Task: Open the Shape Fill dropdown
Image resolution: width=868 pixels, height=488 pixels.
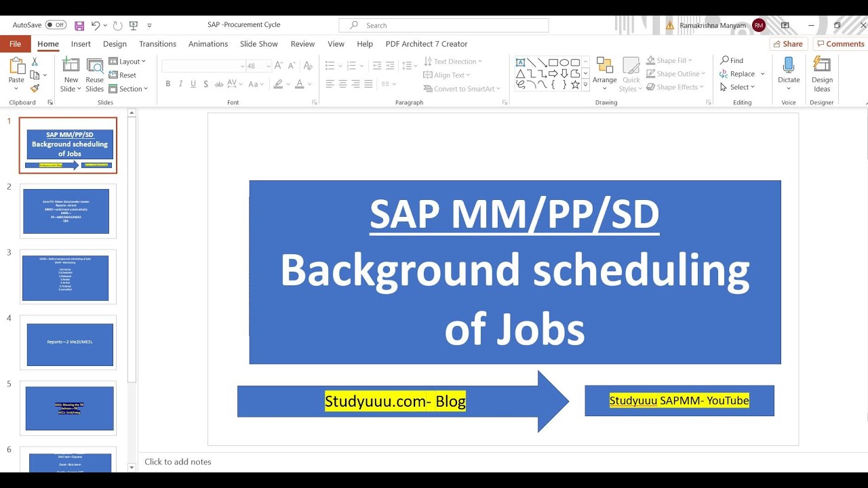Action: point(669,61)
